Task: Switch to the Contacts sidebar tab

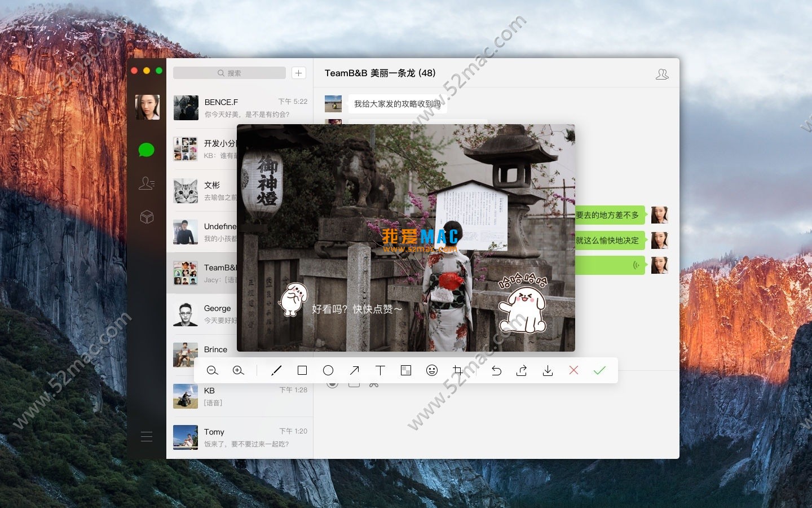Action: (x=147, y=183)
